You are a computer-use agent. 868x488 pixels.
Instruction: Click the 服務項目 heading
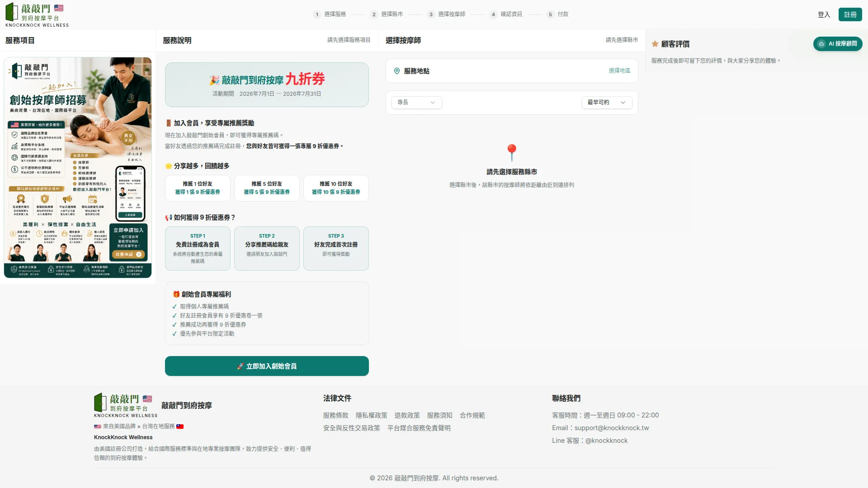[x=20, y=41]
